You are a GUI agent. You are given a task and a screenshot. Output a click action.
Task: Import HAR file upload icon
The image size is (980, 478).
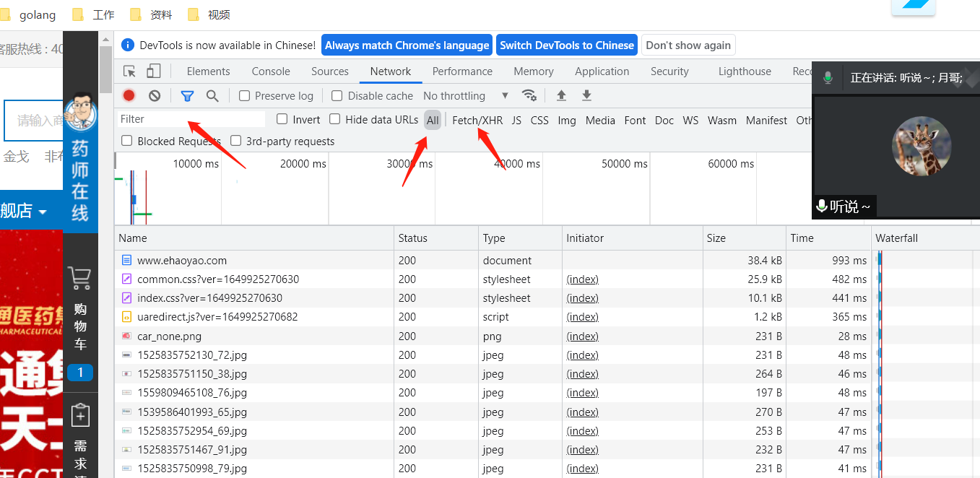tap(561, 95)
